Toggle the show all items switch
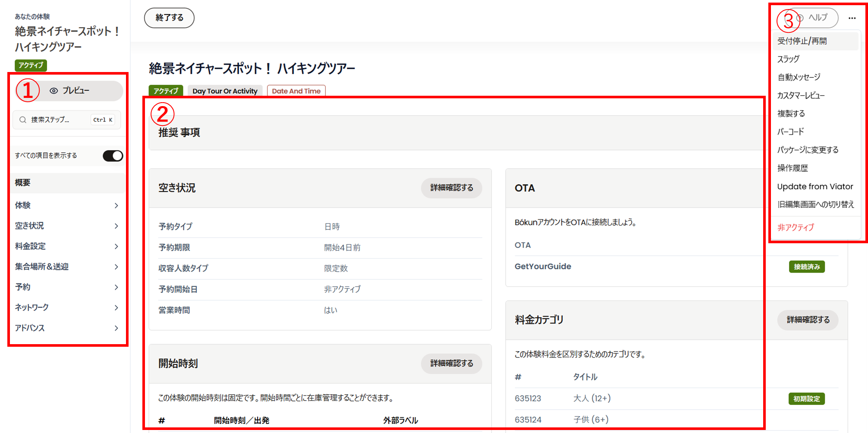This screenshot has height=433, width=868. (113, 156)
